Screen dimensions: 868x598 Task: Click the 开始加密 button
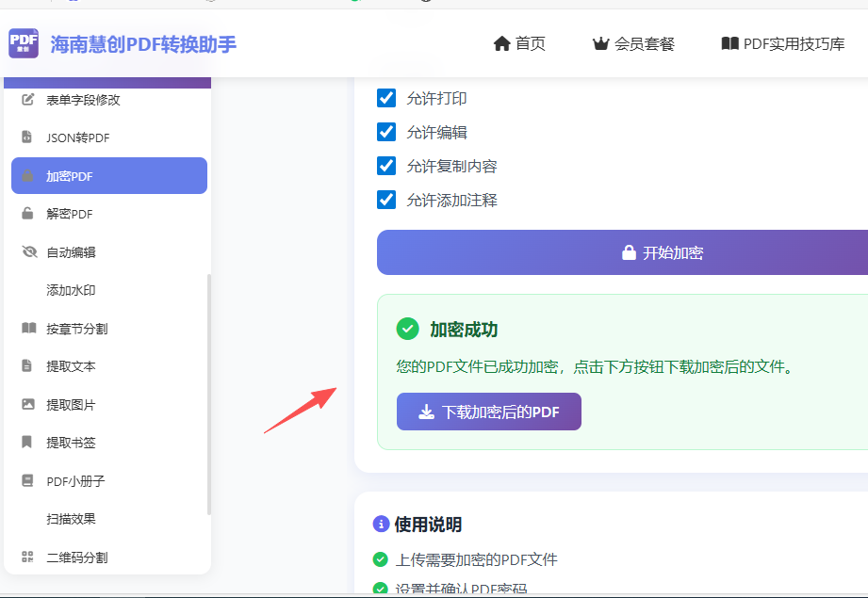click(x=622, y=252)
